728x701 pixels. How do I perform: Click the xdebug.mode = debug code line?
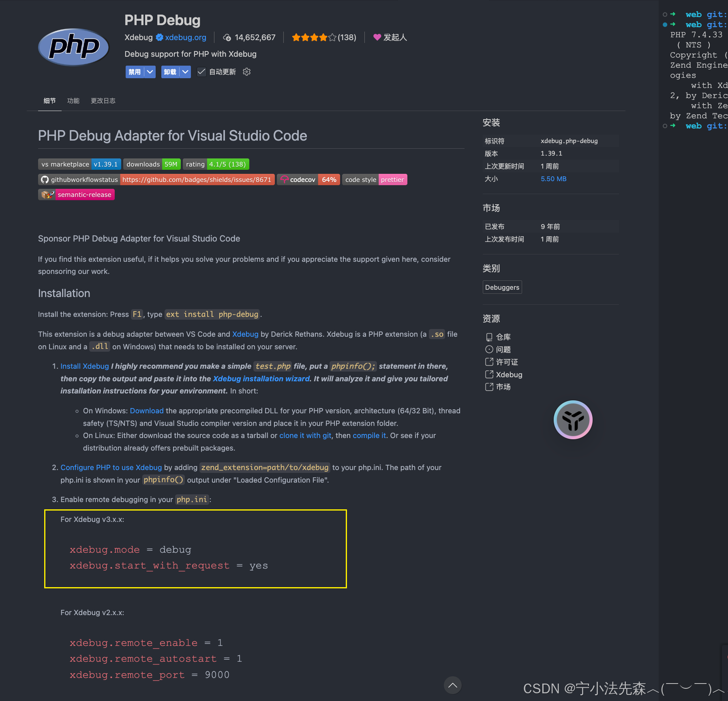tap(130, 549)
